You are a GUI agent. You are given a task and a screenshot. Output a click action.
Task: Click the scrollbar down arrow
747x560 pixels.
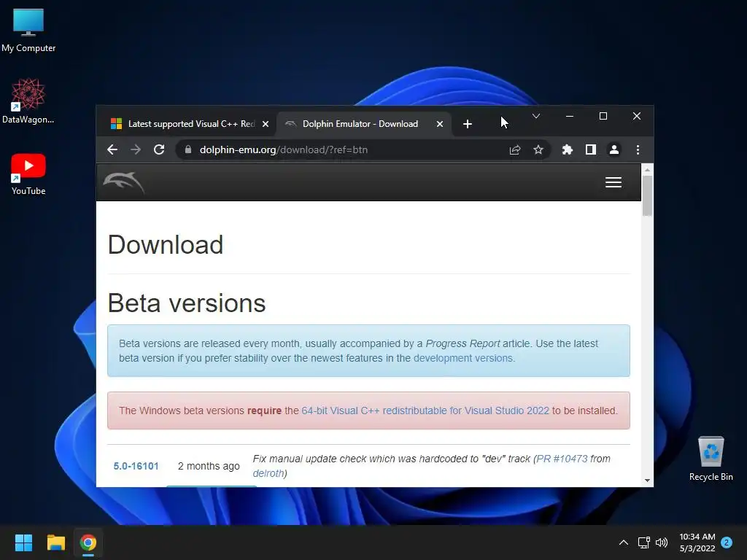tap(647, 481)
